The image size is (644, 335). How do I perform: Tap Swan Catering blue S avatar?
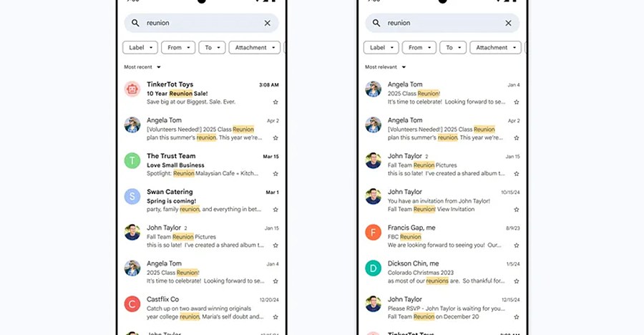coord(132,196)
